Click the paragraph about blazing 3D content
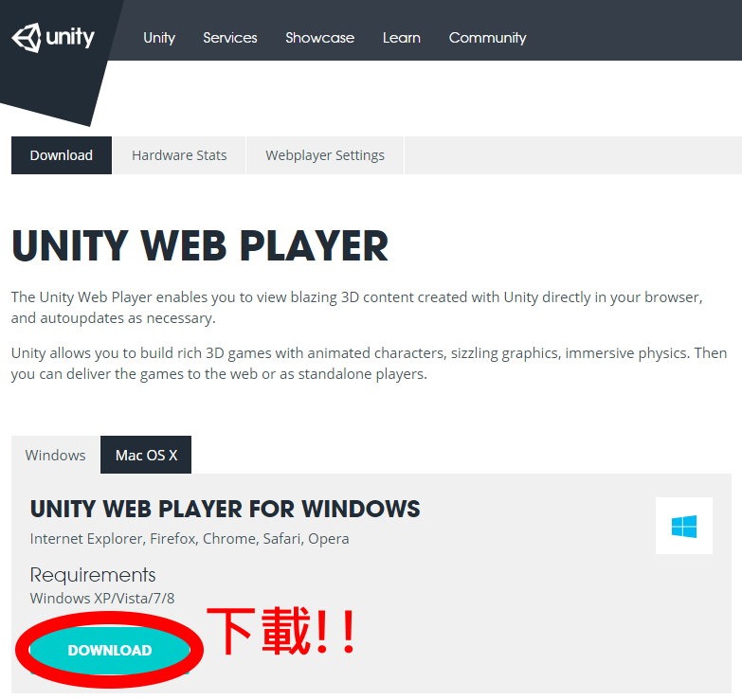 coord(356,307)
